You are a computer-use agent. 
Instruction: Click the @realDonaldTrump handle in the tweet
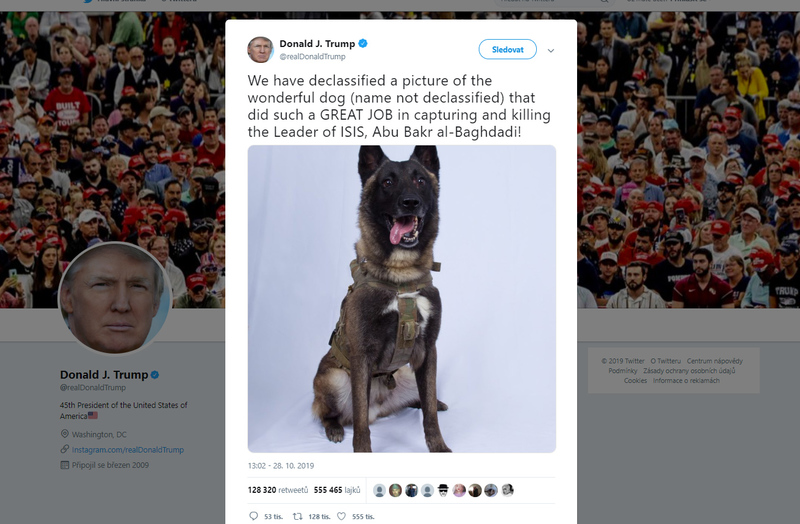[x=312, y=57]
